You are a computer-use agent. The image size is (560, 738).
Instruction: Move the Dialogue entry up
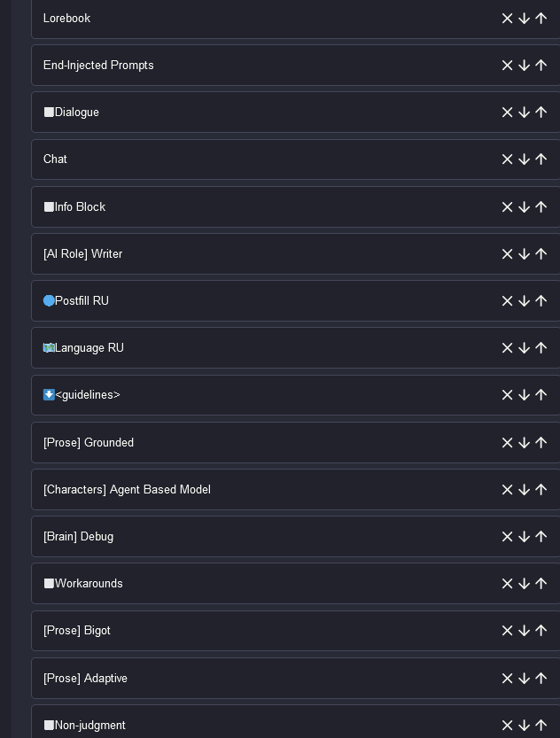click(541, 113)
